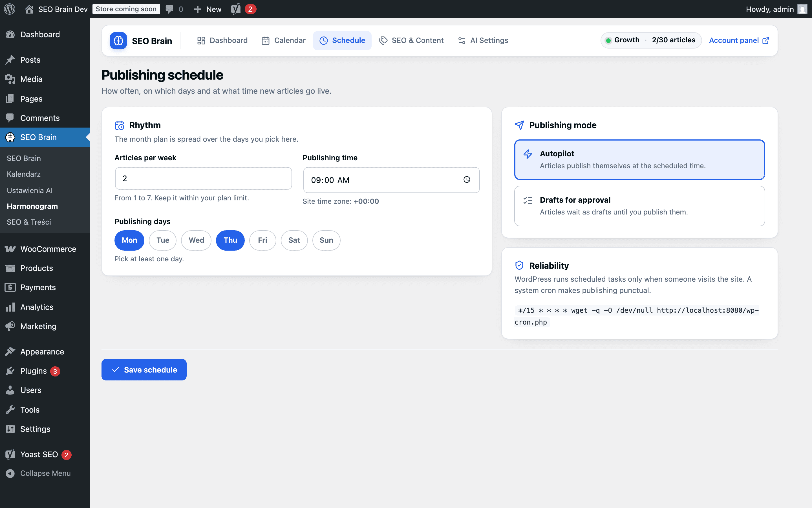The height and width of the screenshot is (508, 812).
Task: Click the Publishing mode paper-plane icon
Action: click(x=519, y=125)
